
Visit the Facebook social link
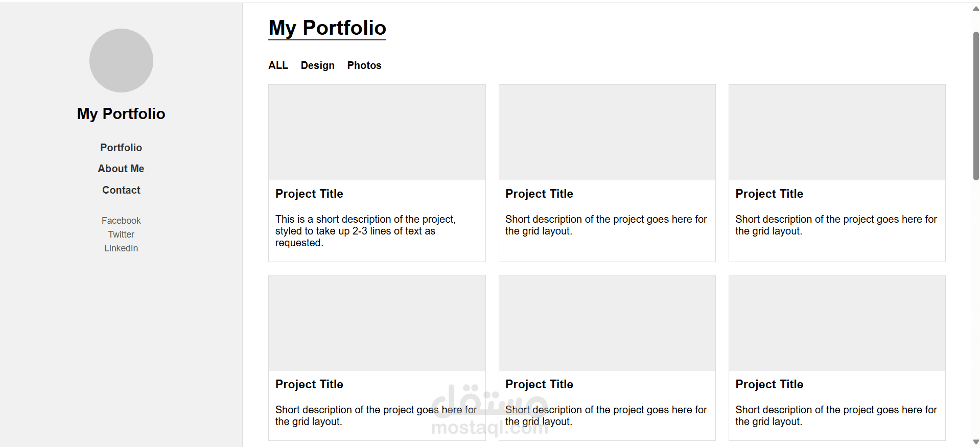(121, 221)
